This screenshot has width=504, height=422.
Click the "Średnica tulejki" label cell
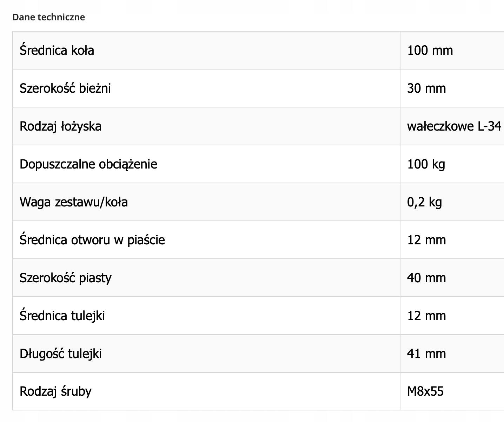62,316
